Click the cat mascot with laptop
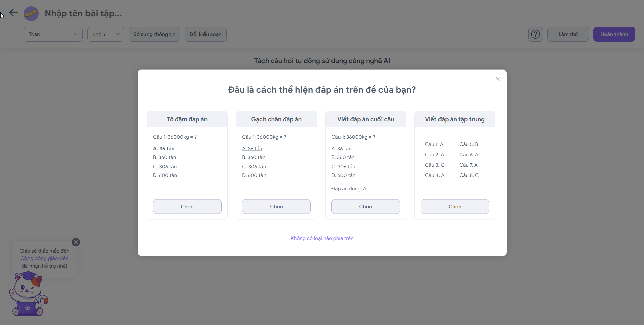Screen dimensions: 644x325 pyautogui.click(x=28, y=295)
